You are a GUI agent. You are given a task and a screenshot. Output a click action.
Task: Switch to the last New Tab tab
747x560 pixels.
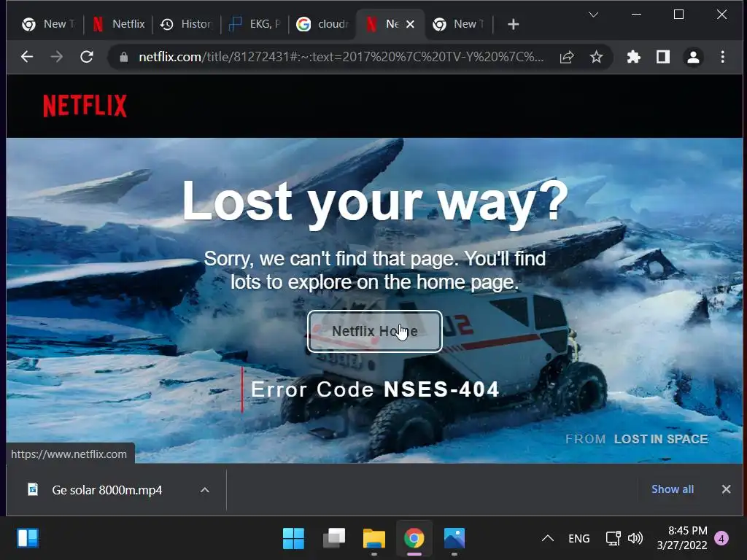pyautogui.click(x=459, y=24)
